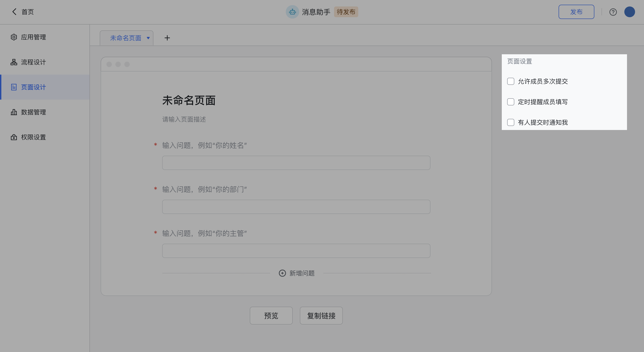644x352 pixels.
Task: Enable 定时提醒成员填写 checkbox
Action: [511, 102]
